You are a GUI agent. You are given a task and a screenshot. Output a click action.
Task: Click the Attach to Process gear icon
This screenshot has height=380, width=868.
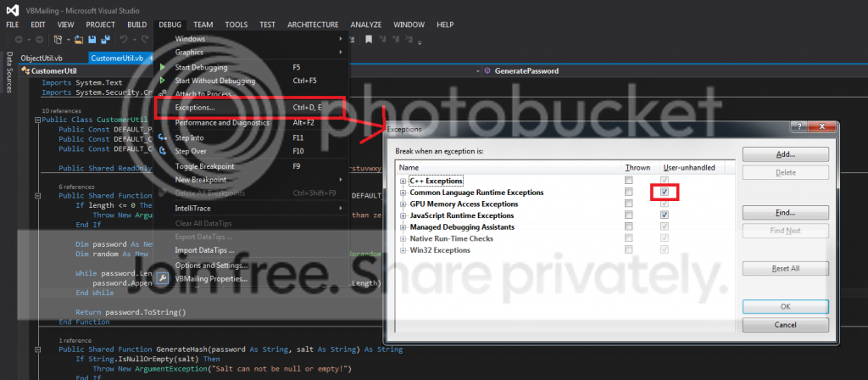tap(163, 94)
